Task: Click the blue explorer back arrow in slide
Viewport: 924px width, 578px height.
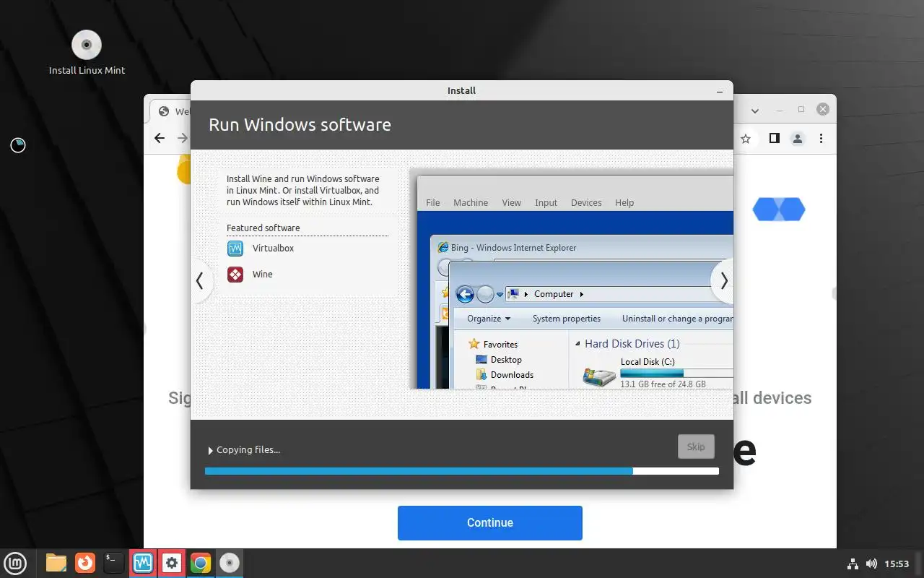Action: (465, 294)
